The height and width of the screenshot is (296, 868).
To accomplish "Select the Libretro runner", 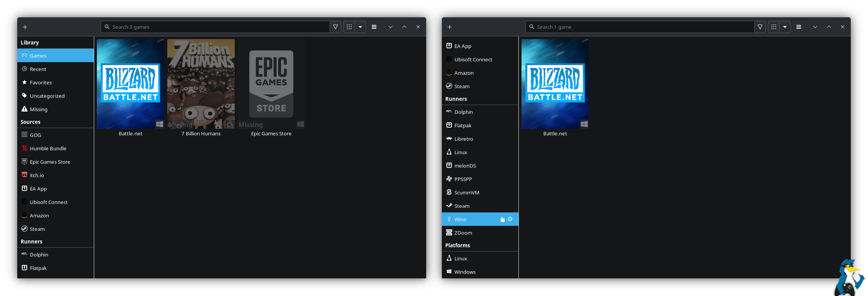I will coord(463,139).
